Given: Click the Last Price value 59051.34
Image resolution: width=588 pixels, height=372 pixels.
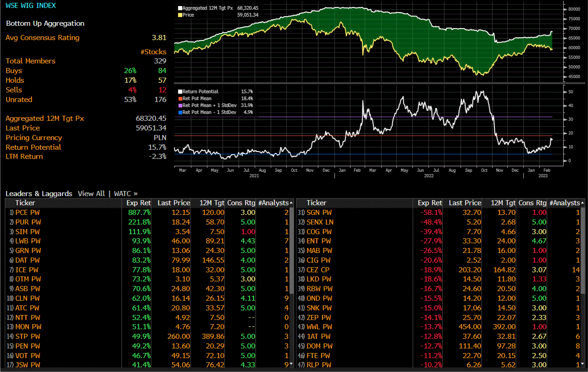Looking at the screenshot, I should 151,128.
